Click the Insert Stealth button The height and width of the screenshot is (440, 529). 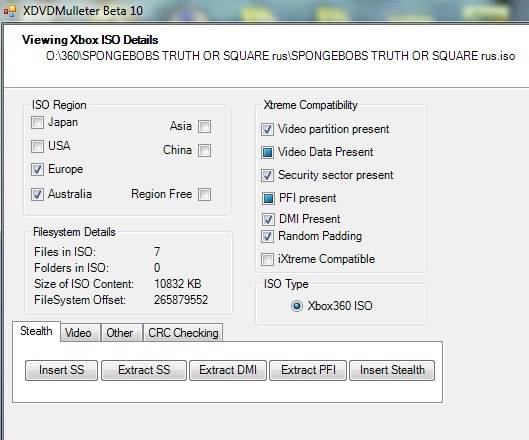[392, 370]
